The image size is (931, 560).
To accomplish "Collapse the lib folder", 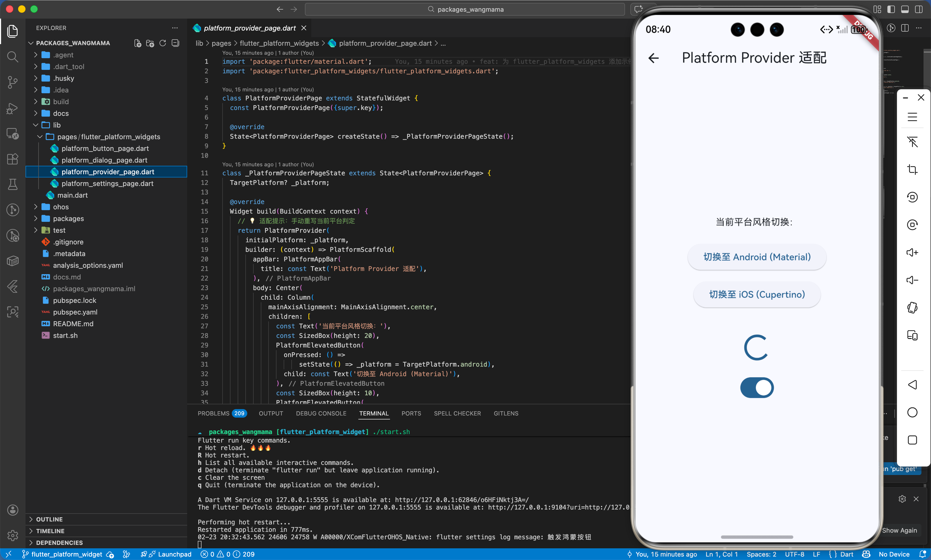I will point(57,125).
